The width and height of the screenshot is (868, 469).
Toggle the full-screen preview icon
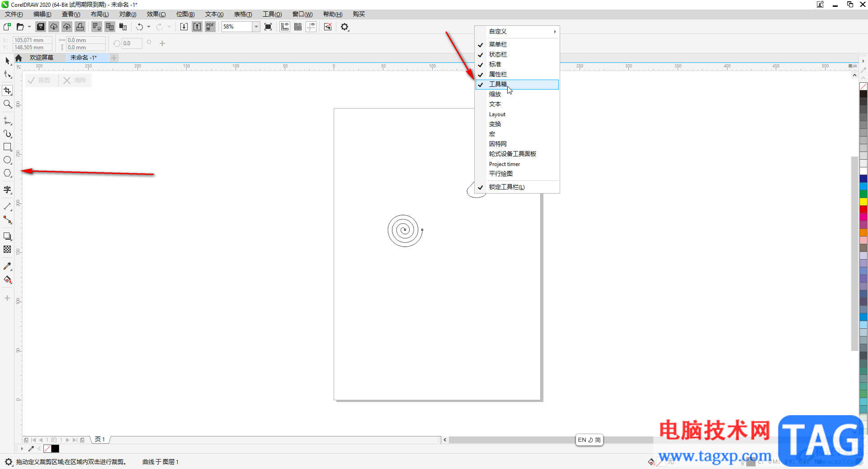(268, 27)
